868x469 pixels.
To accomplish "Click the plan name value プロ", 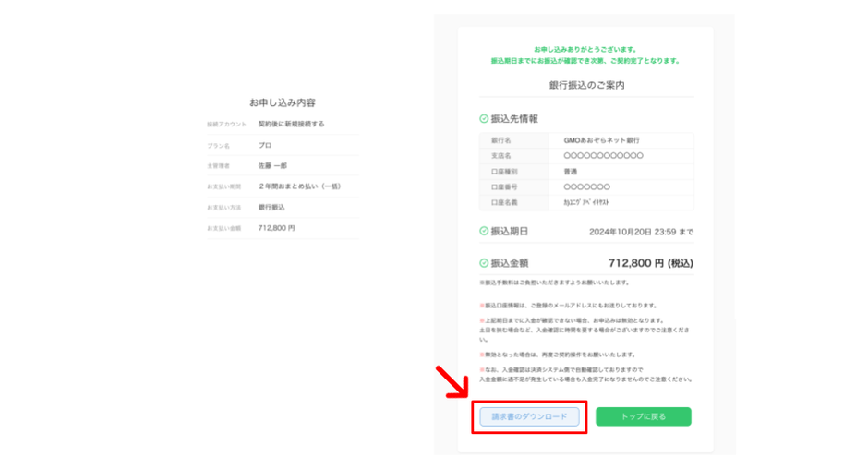I will [265, 145].
